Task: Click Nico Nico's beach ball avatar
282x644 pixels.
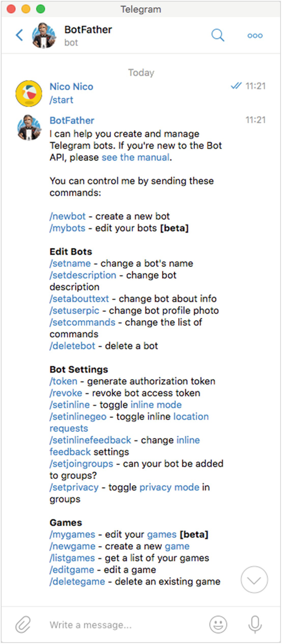Action: pos(29,93)
